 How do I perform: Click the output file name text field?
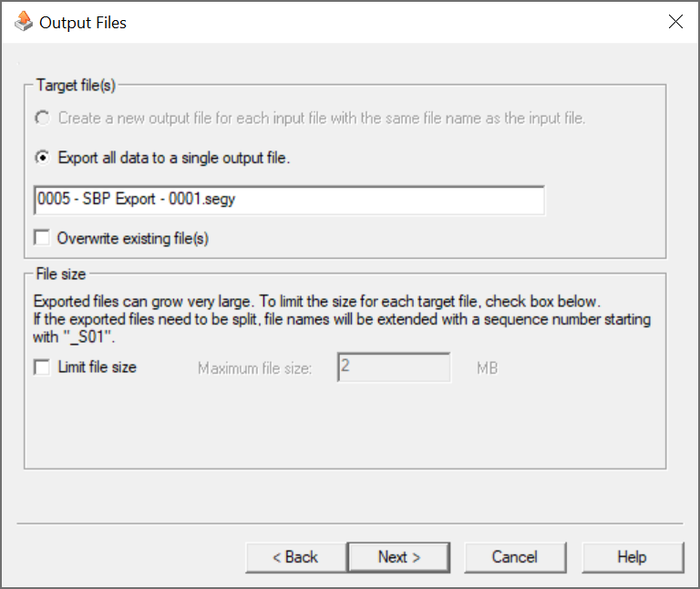[x=289, y=200]
